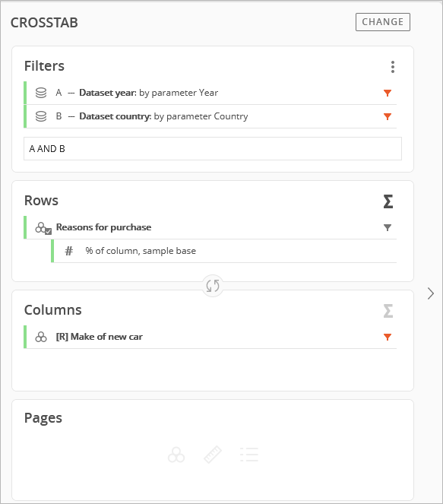The image size is (443, 504).
Task: Click grey filter icon for Reasons for purchase
Action: coord(388,227)
